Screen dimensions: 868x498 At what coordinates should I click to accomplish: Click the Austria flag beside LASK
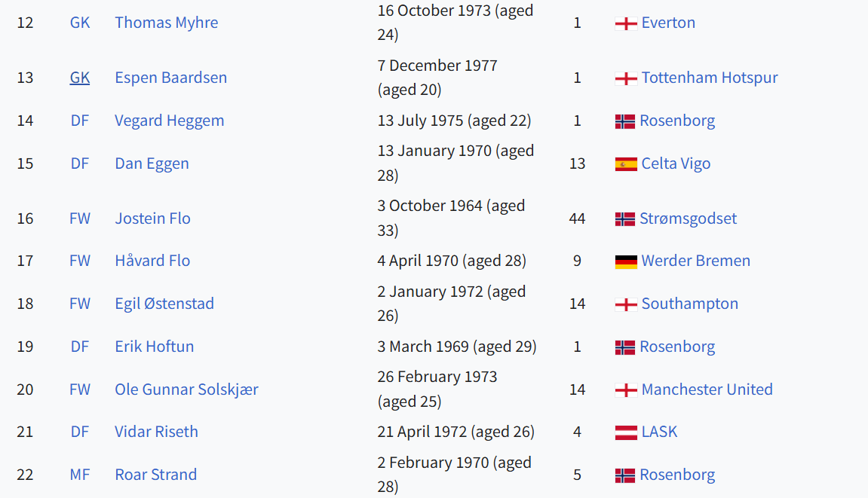coord(625,432)
